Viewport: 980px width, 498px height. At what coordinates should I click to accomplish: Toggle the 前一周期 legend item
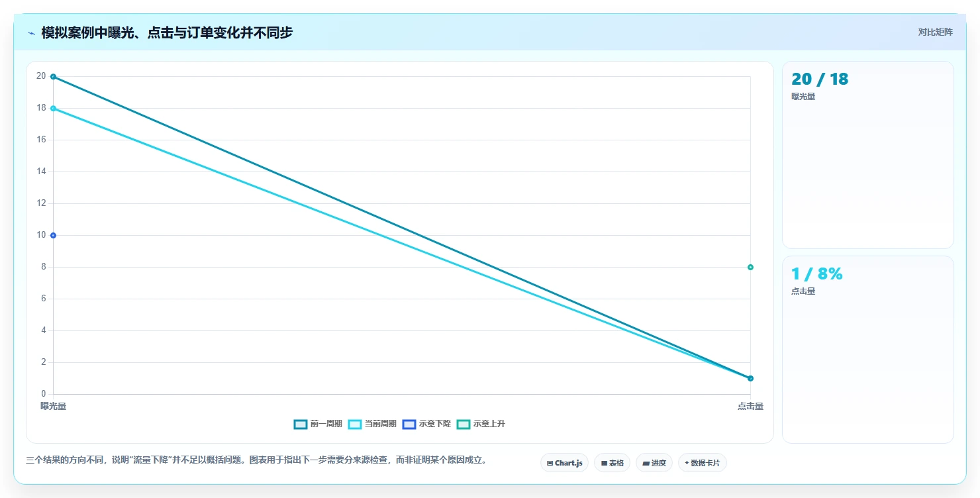(x=318, y=424)
